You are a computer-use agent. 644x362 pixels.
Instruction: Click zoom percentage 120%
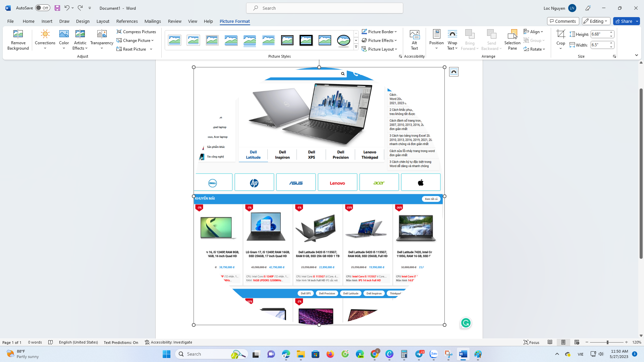coord(636,342)
